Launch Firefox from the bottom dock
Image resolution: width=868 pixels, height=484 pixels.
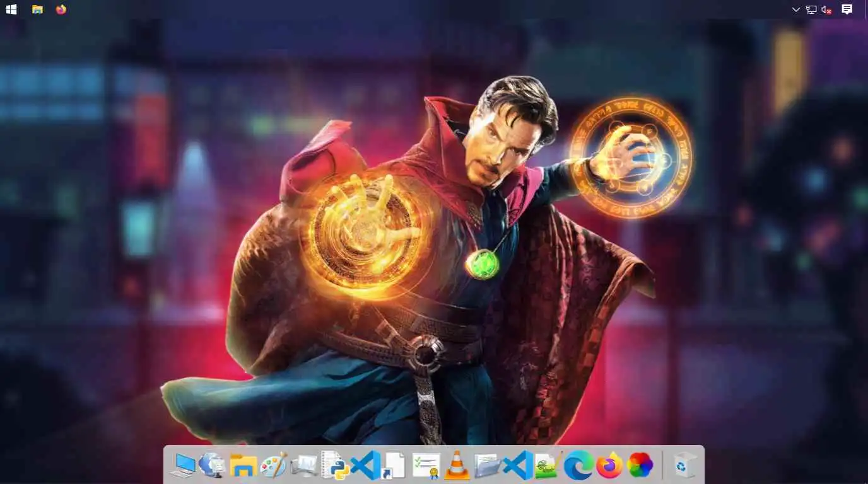click(x=609, y=466)
